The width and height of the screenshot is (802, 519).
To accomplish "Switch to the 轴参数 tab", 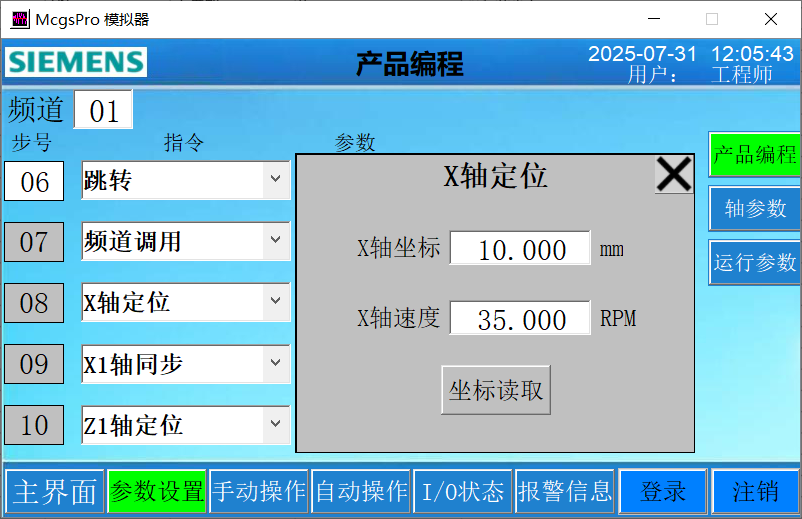I will tap(755, 208).
